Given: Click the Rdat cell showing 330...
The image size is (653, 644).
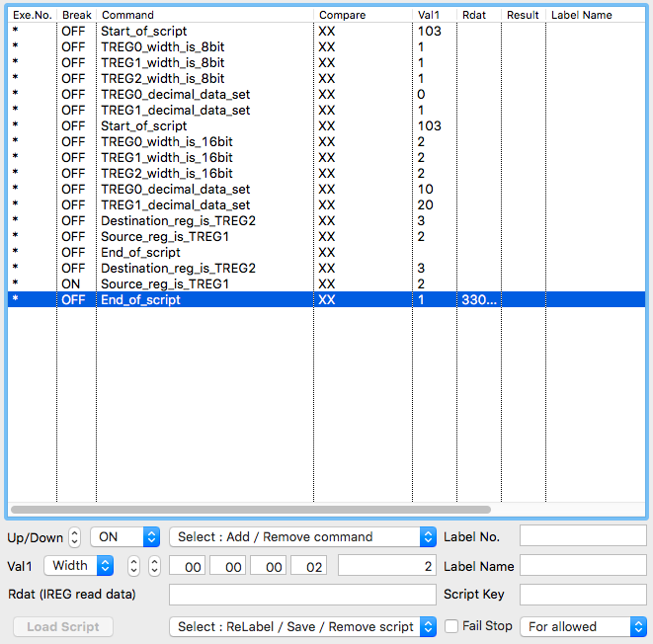Looking at the screenshot, I should point(479,299).
